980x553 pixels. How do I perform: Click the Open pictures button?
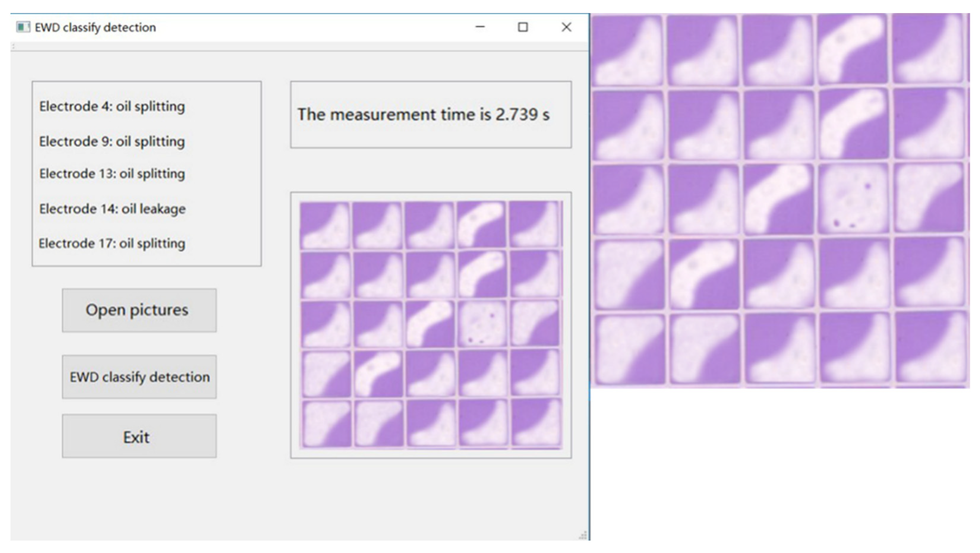click(139, 310)
